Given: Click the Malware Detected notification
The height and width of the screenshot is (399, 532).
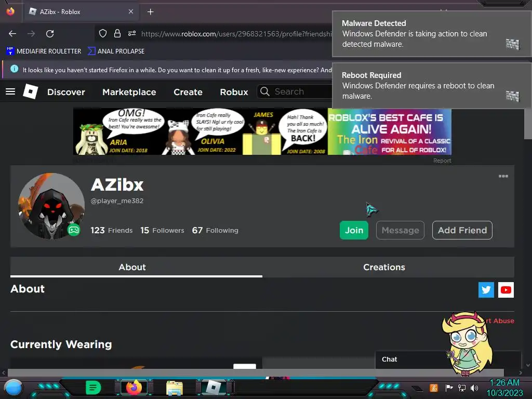Looking at the screenshot, I should (x=431, y=34).
